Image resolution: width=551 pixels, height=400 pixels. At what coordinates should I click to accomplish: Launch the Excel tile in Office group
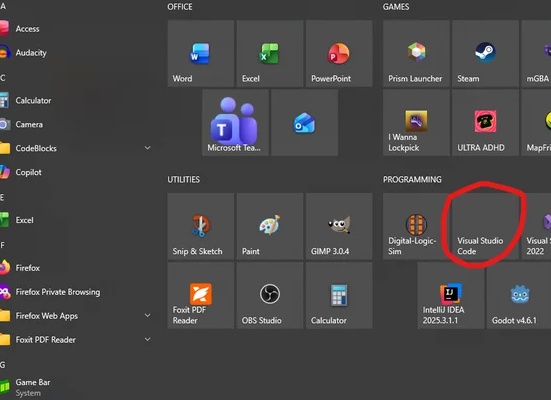click(270, 53)
